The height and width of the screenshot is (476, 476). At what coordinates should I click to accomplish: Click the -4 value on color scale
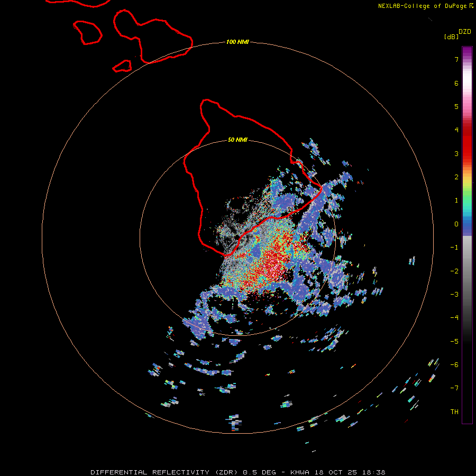pos(454,318)
